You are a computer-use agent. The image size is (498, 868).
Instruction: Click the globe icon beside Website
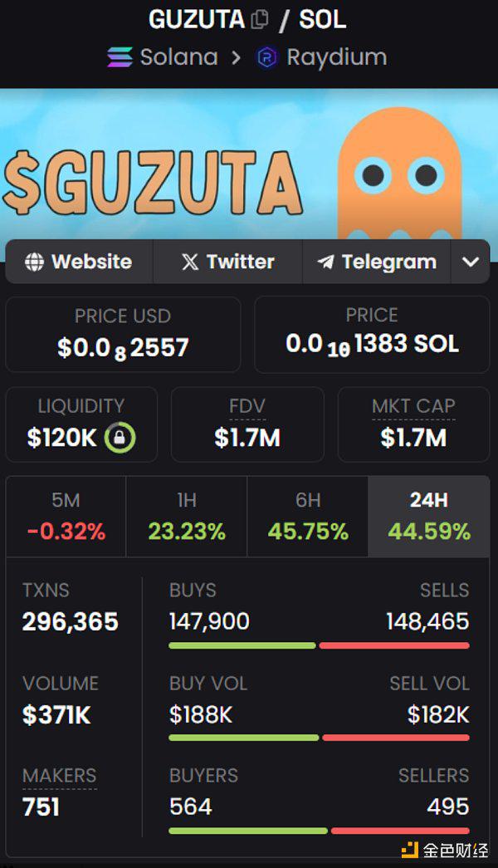point(34,262)
